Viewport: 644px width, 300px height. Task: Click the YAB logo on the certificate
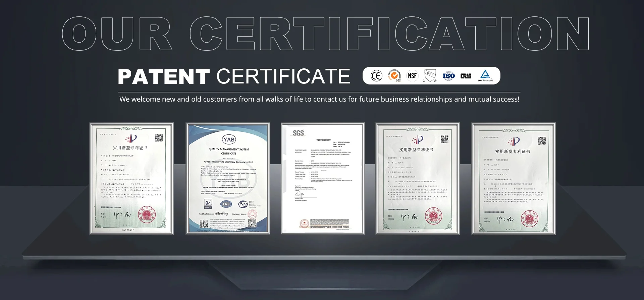pyautogui.click(x=229, y=139)
